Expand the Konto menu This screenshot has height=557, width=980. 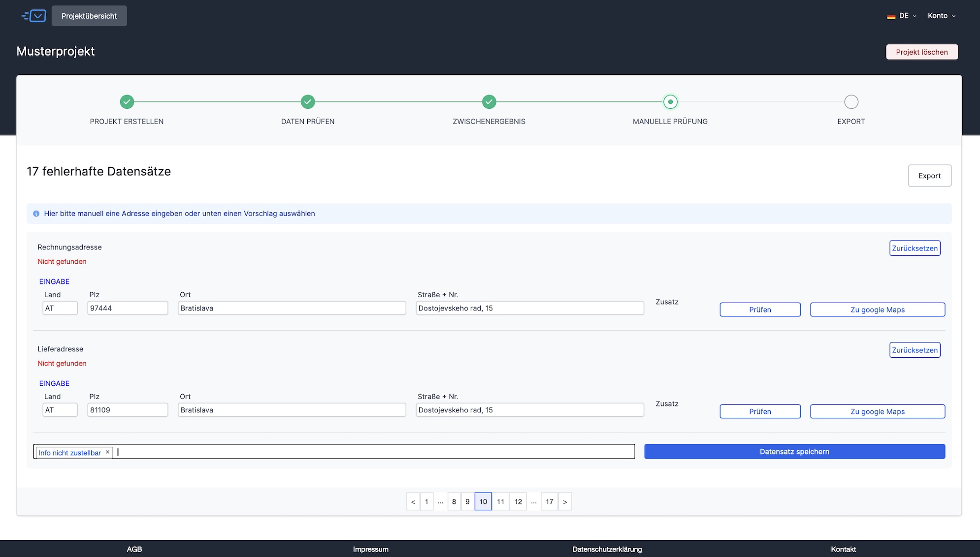tap(941, 16)
